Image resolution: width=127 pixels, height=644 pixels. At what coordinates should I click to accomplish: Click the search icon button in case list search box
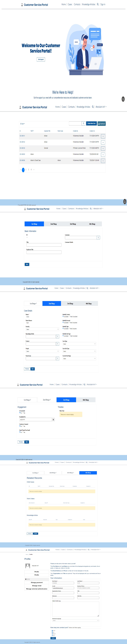pos(84,123)
